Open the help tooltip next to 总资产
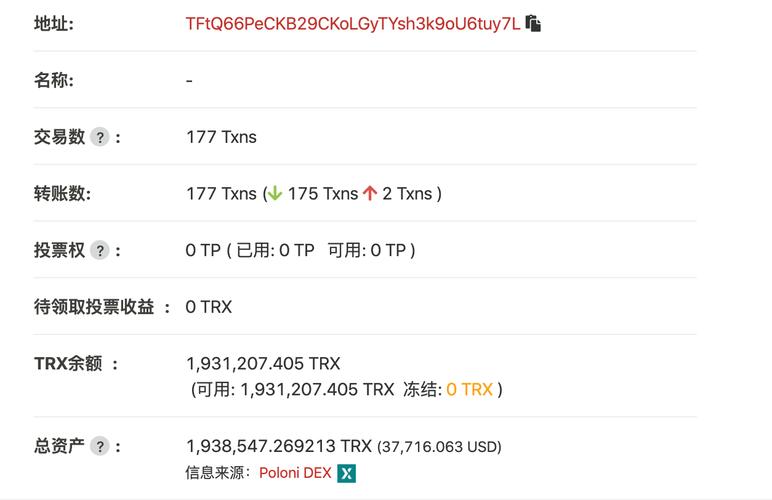Image resolution: width=772 pixels, height=500 pixels. coord(100,446)
